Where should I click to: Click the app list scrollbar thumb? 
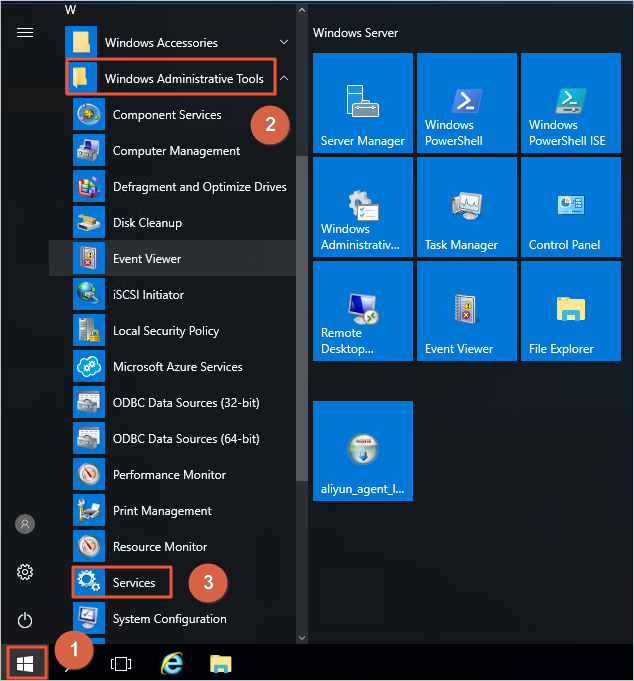click(302, 318)
